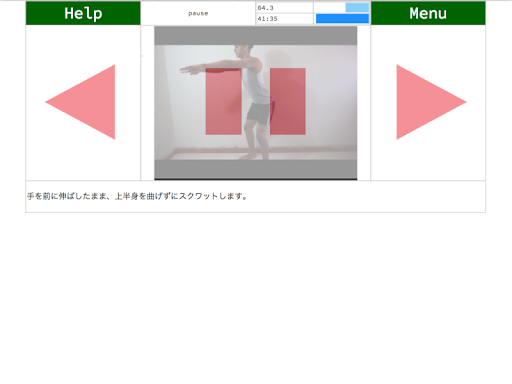Click the gray band below the video
The height and width of the screenshot is (384, 512).
[255, 169]
